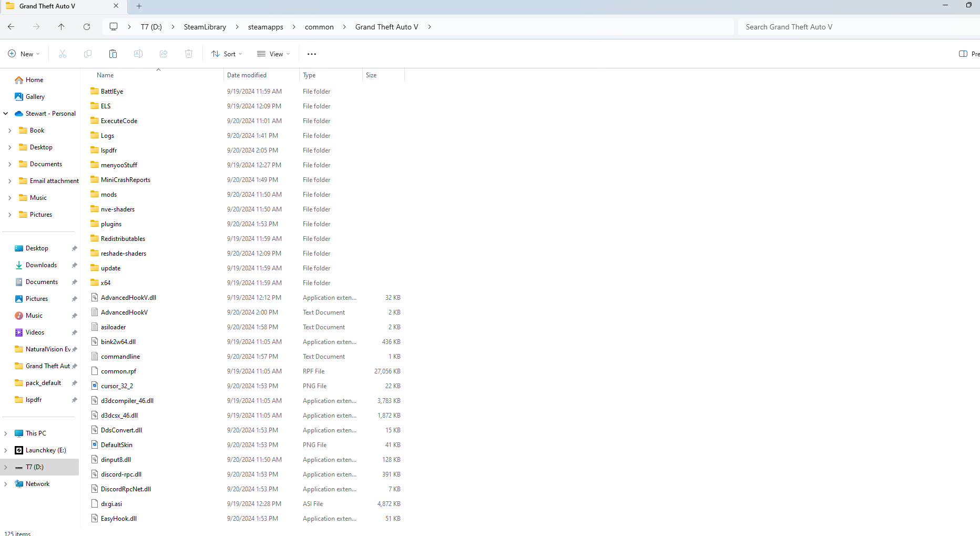980x536 pixels.
Task: Click common breadcrumb in address bar
Action: pos(319,27)
